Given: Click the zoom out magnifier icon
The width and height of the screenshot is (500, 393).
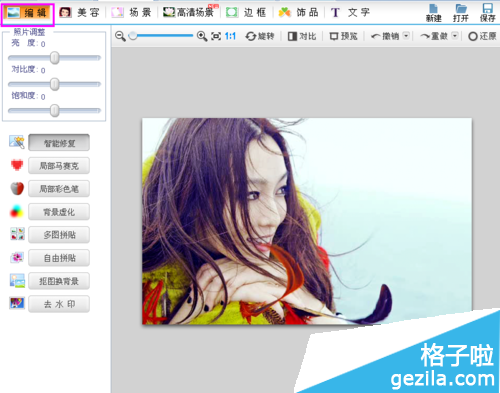Looking at the screenshot, I should pos(120,36).
